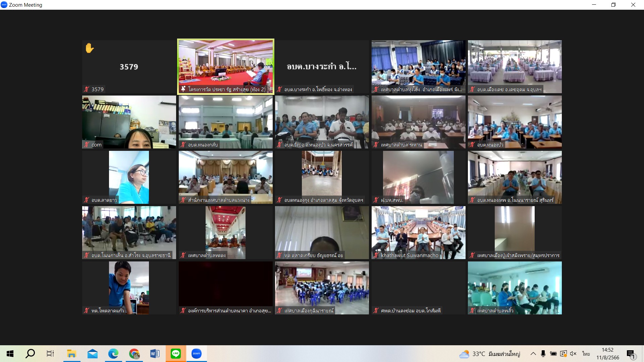Toggle microphone icon in system tray
Image resolution: width=644 pixels, height=362 pixels.
(543, 354)
